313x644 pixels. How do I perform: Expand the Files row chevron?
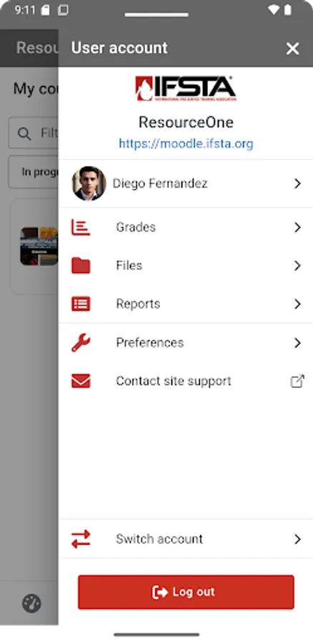pyautogui.click(x=298, y=265)
